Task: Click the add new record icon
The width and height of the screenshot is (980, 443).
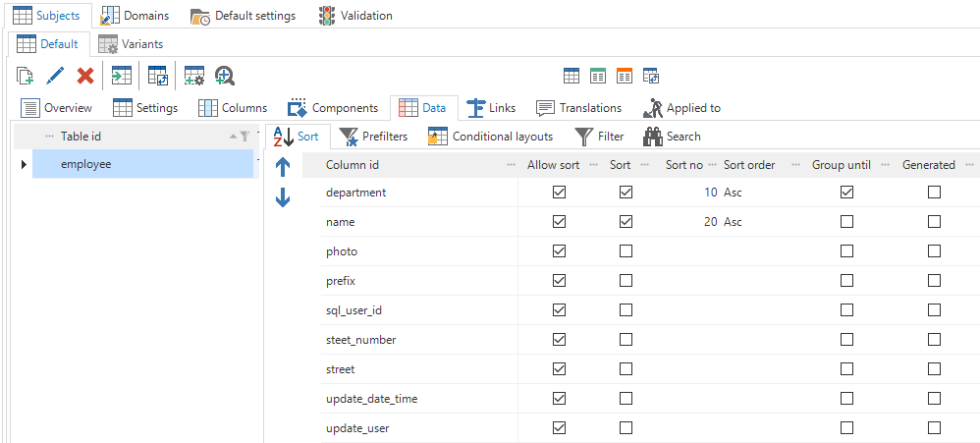Action: tap(26, 76)
